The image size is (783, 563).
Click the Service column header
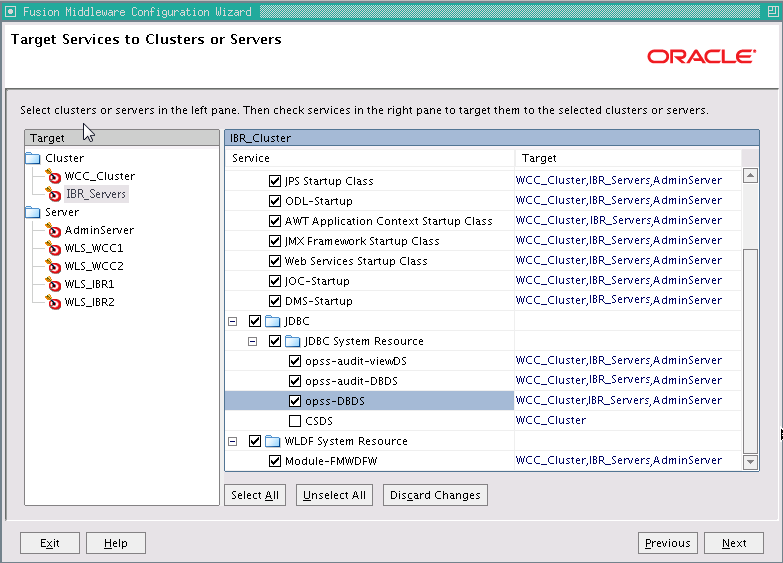pos(370,158)
